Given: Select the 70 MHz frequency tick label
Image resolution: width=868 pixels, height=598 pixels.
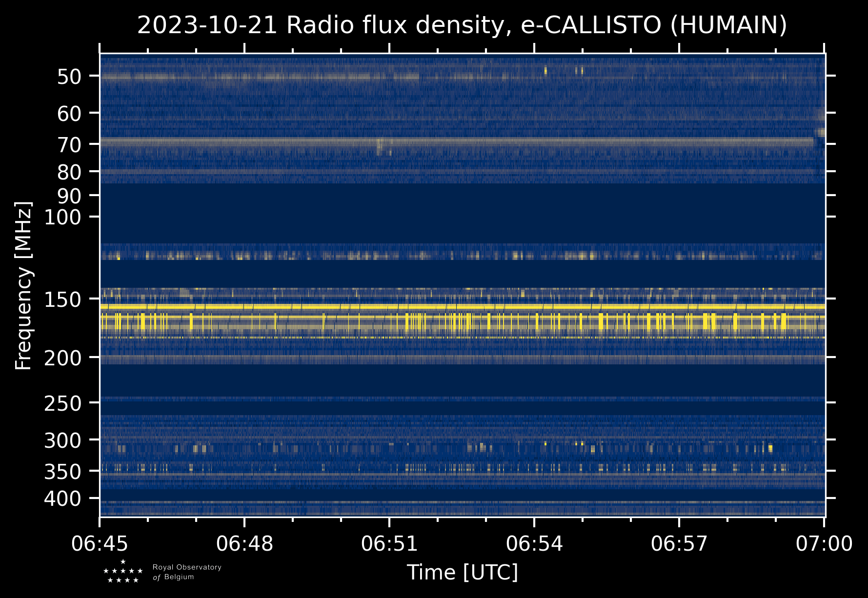Looking at the screenshot, I should click(69, 145).
